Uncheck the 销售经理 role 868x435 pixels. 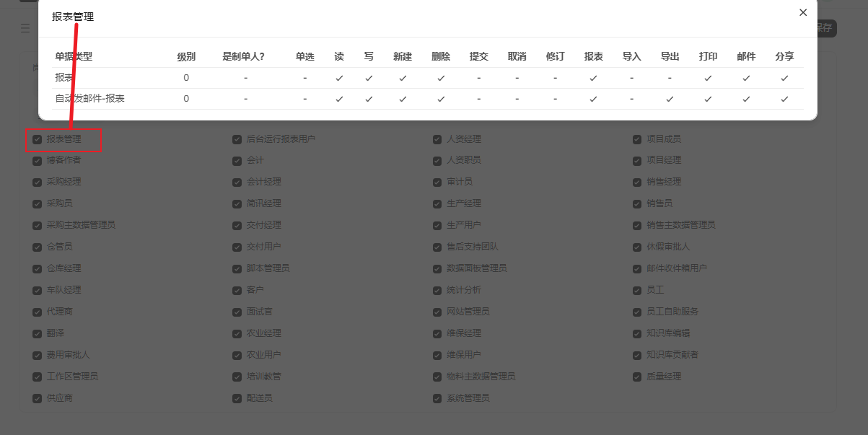tap(637, 182)
